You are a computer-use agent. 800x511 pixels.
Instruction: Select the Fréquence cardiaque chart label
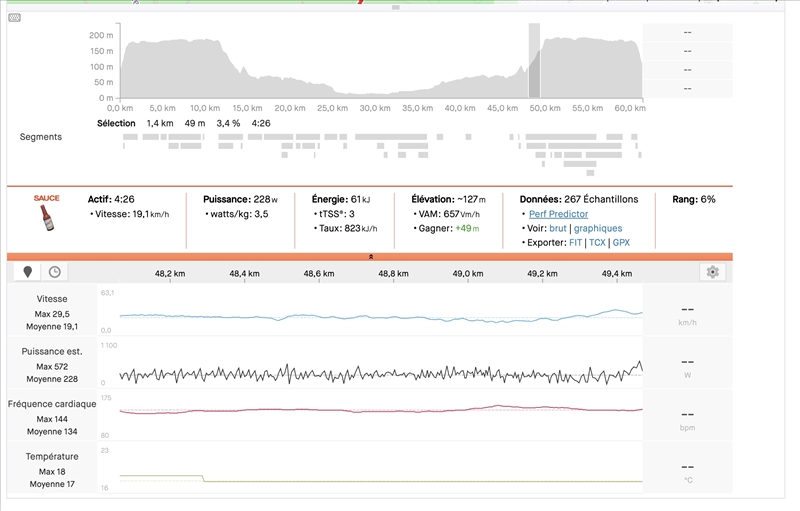pyautogui.click(x=52, y=404)
